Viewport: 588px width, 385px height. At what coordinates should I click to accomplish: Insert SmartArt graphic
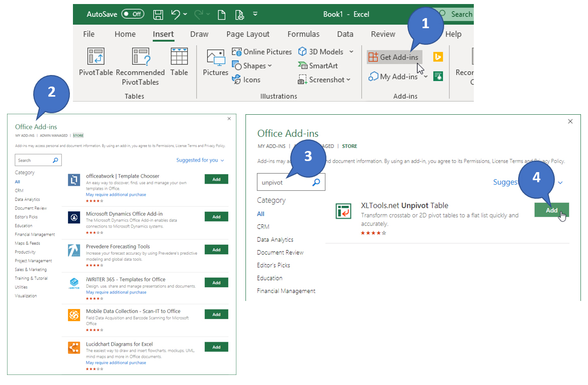tap(318, 65)
